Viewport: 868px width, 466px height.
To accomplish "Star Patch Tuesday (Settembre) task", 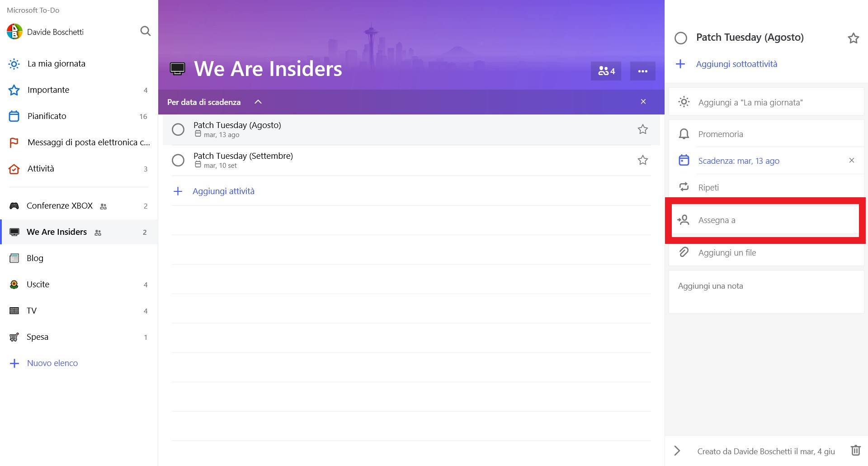I will click(642, 160).
